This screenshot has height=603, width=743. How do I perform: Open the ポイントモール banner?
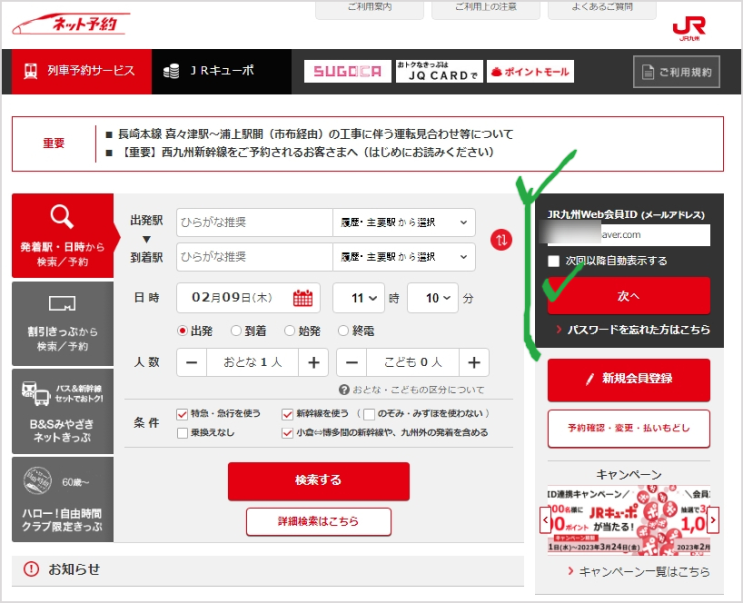pos(530,72)
